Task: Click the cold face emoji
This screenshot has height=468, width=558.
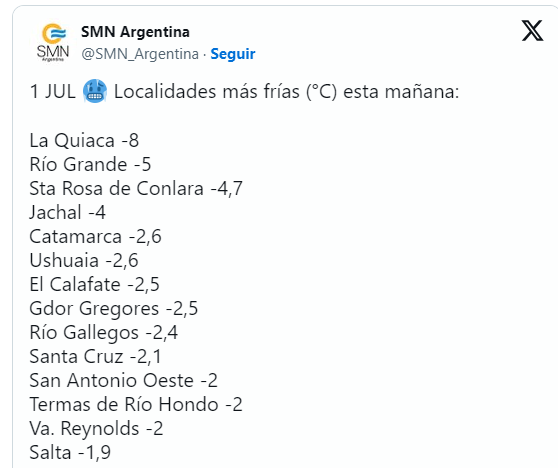Action: tap(95, 91)
